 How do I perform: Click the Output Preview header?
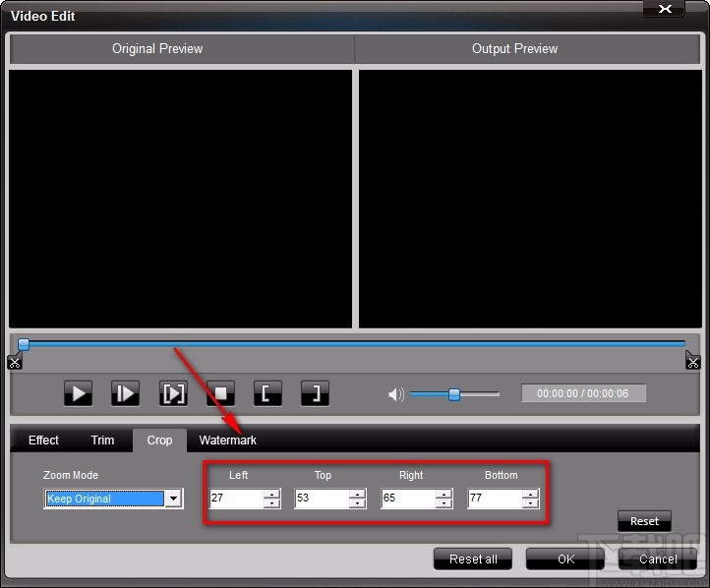pyautogui.click(x=527, y=49)
